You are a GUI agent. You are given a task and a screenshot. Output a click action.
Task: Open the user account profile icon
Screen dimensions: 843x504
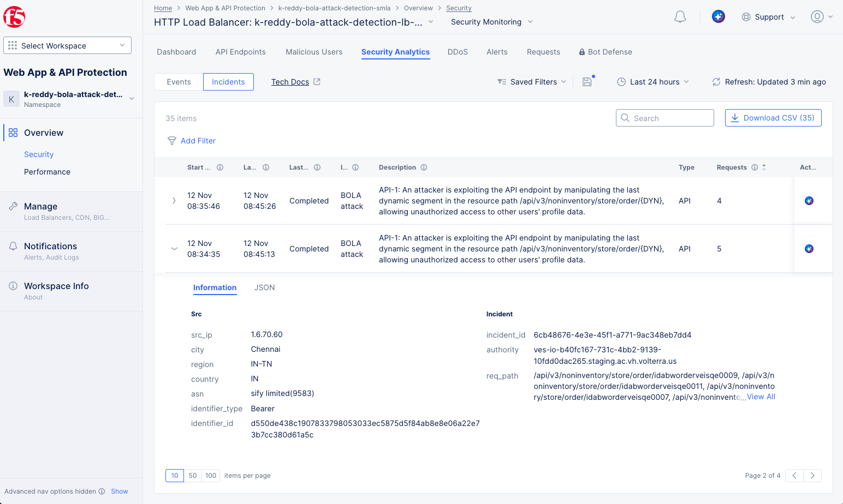[x=817, y=17]
